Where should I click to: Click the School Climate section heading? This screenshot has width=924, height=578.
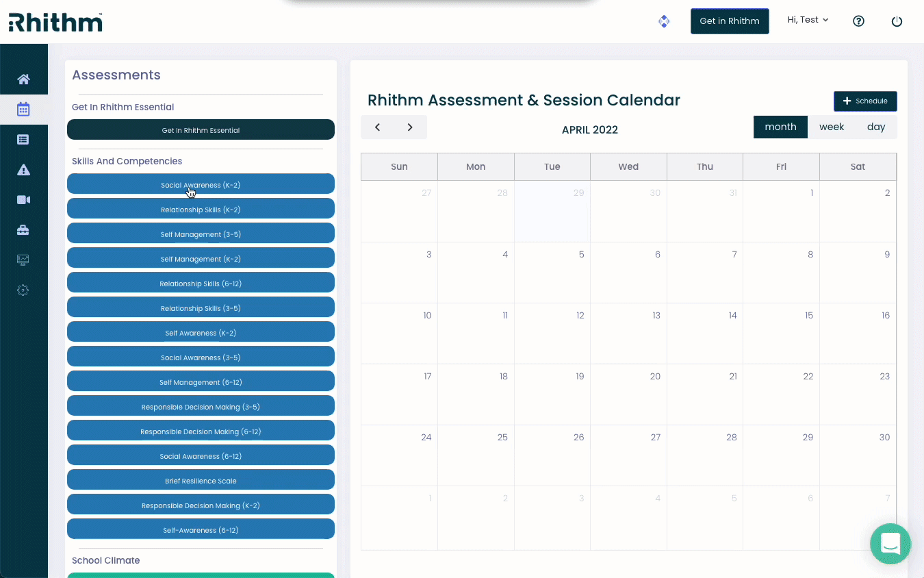106,560
